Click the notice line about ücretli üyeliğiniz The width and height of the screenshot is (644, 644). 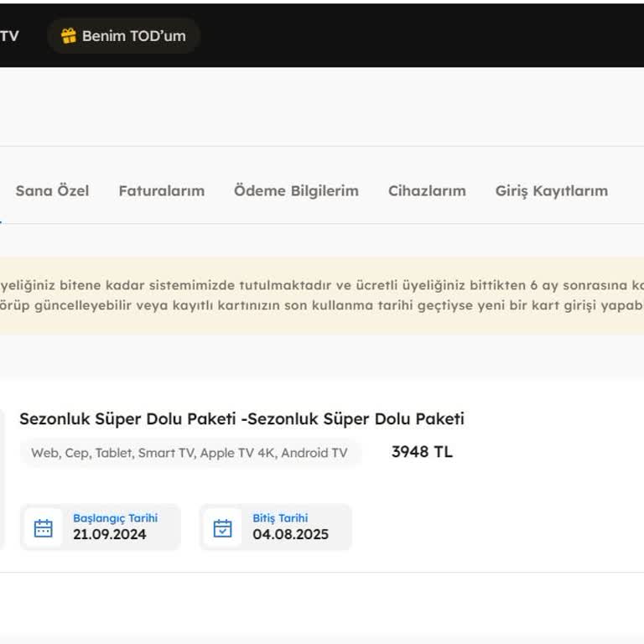tap(322, 285)
